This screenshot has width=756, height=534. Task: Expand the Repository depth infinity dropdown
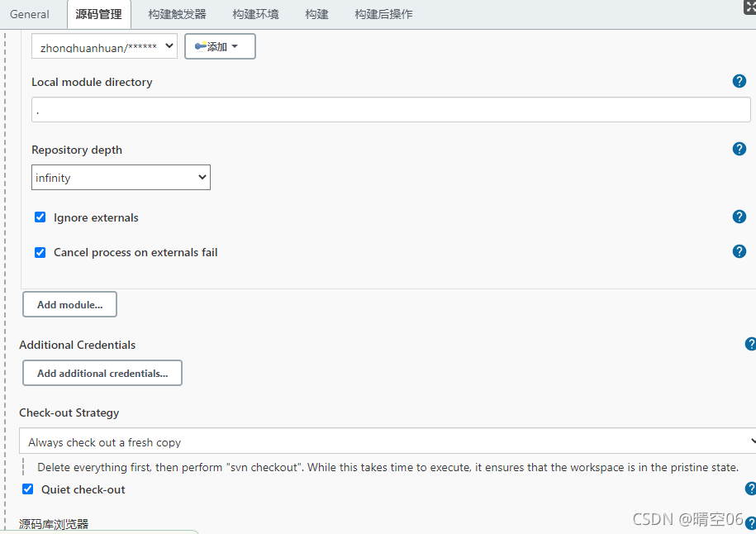pyautogui.click(x=121, y=178)
